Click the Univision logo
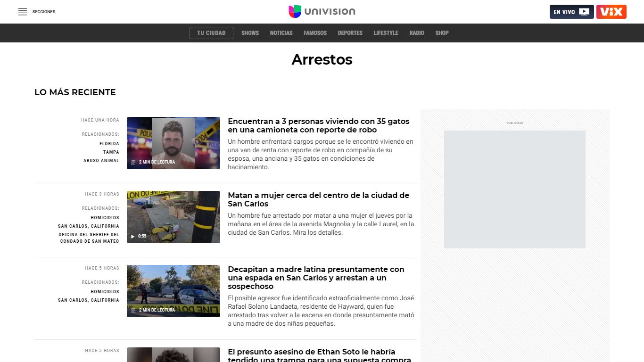 click(x=322, y=12)
